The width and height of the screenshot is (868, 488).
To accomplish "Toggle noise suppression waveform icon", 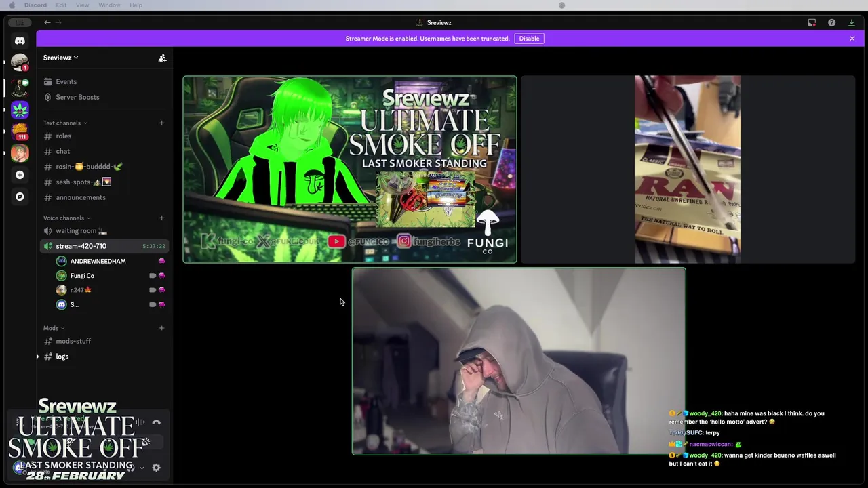I will (140, 422).
